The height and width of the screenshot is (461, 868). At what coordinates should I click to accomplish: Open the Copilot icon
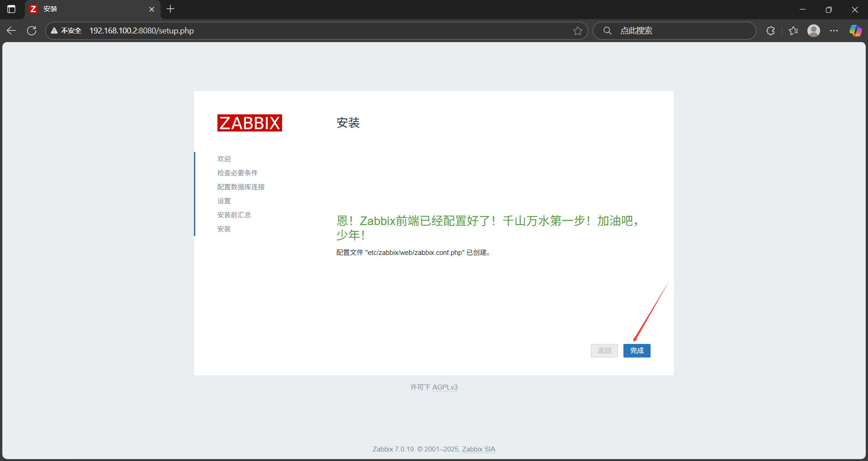tap(855, 31)
